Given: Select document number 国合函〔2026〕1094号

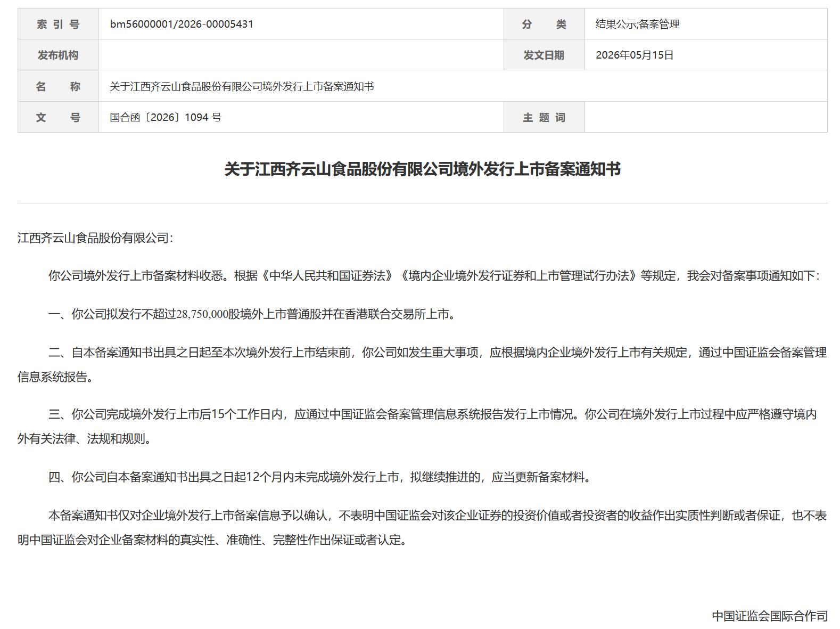Looking at the screenshot, I should (x=166, y=117).
